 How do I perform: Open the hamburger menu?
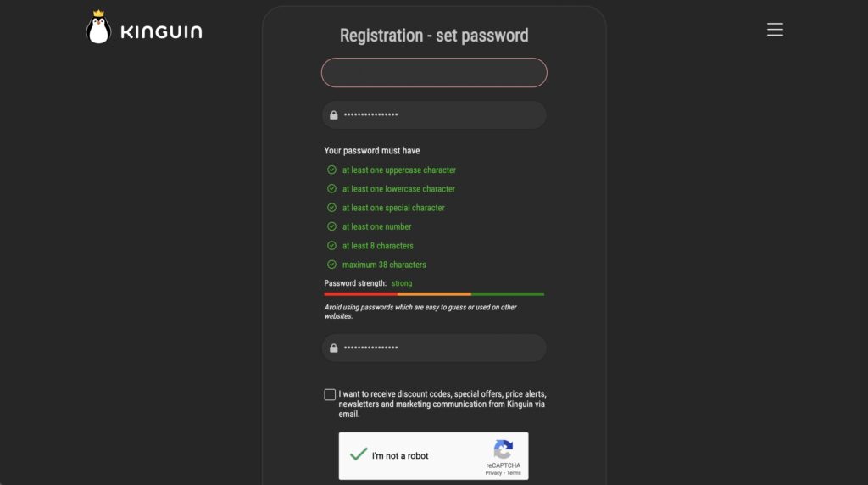(775, 30)
